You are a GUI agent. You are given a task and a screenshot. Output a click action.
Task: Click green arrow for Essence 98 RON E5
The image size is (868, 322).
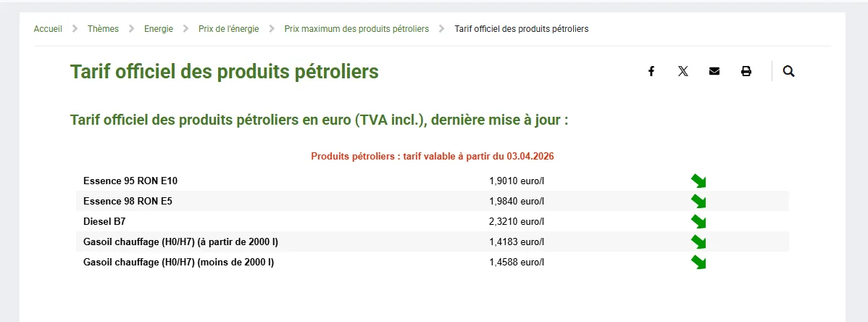(698, 201)
